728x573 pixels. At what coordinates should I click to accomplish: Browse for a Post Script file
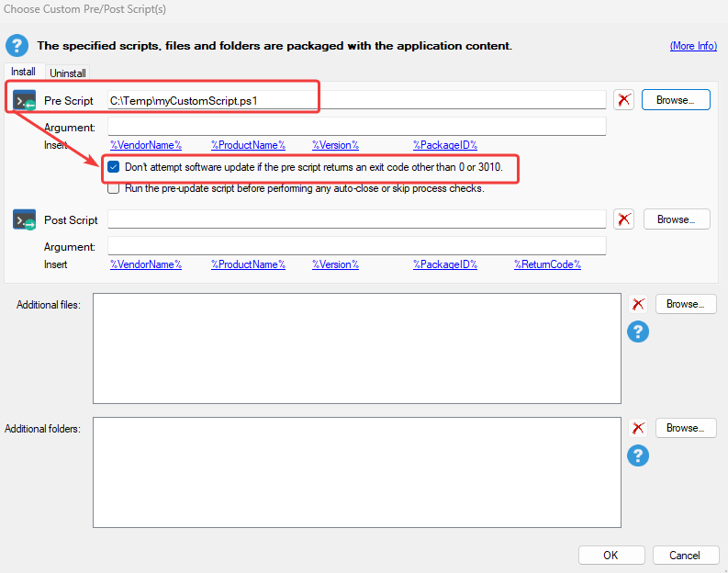coord(677,219)
